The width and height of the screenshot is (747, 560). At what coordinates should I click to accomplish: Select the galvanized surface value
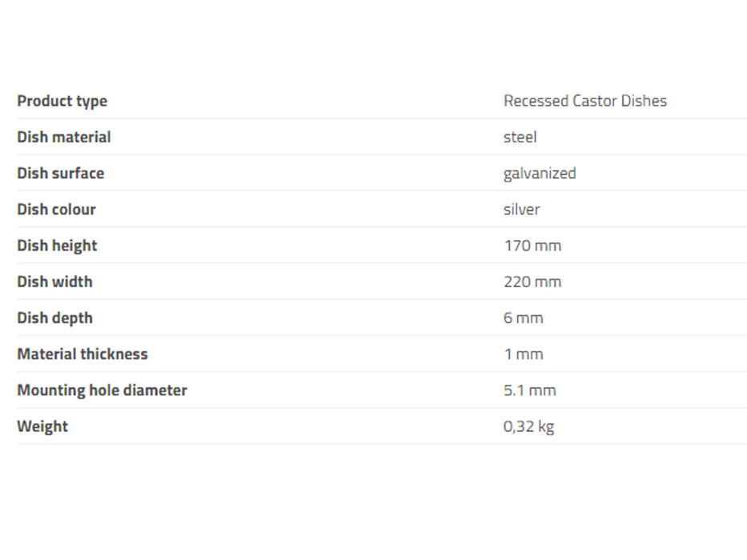[539, 173]
